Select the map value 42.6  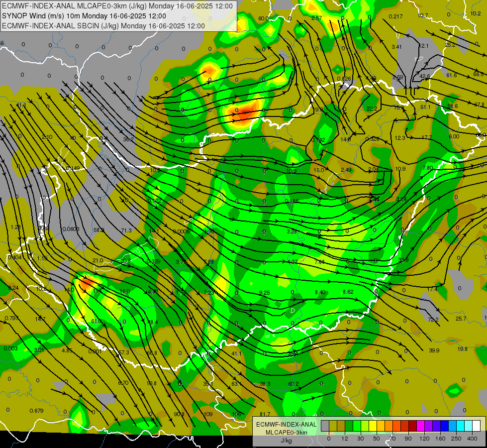[x=425, y=76]
